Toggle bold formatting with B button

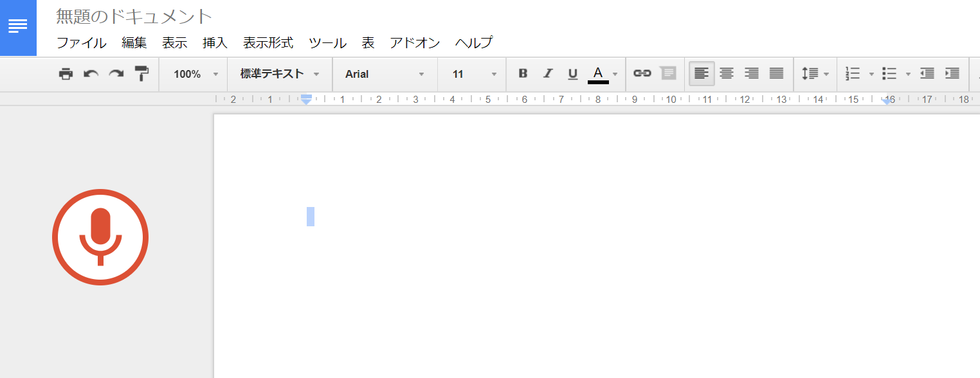click(x=523, y=74)
